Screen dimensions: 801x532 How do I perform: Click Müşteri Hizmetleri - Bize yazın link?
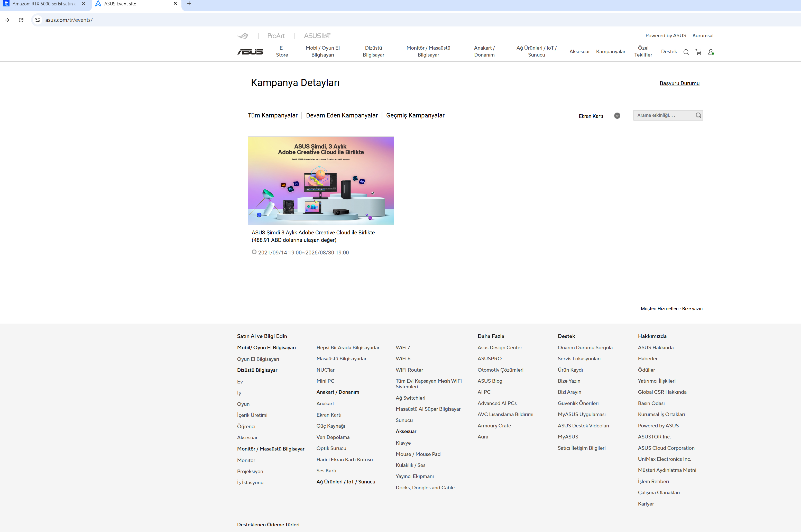(671, 308)
